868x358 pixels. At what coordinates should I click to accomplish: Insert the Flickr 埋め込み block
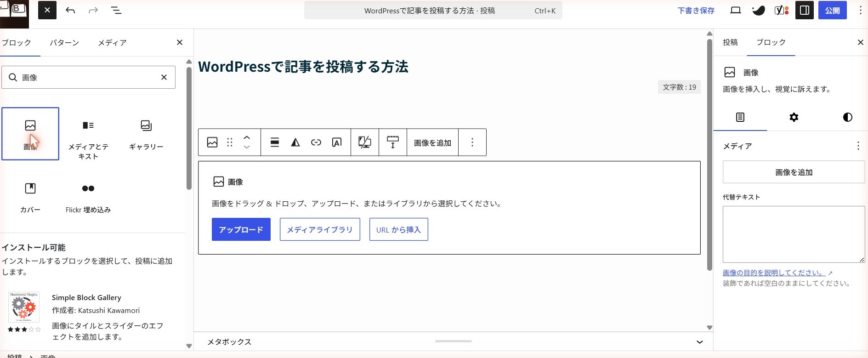click(88, 198)
